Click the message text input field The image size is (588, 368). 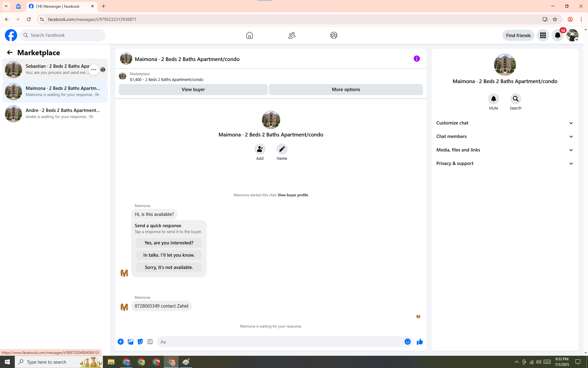tap(280, 342)
